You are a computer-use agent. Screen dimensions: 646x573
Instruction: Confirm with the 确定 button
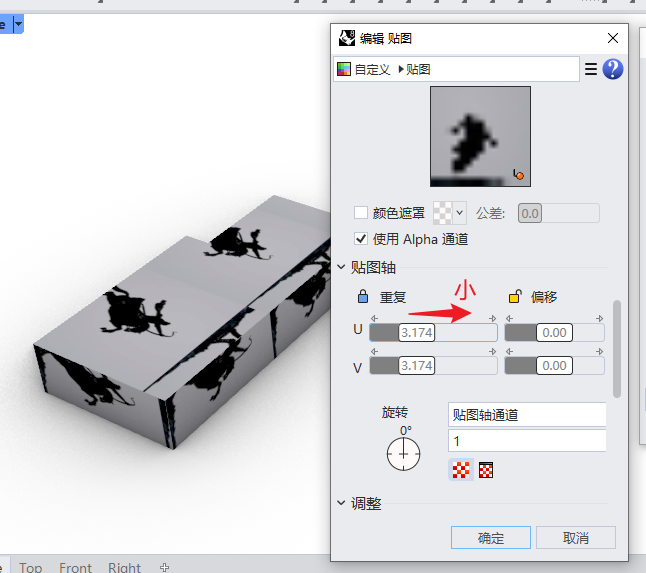(491, 538)
